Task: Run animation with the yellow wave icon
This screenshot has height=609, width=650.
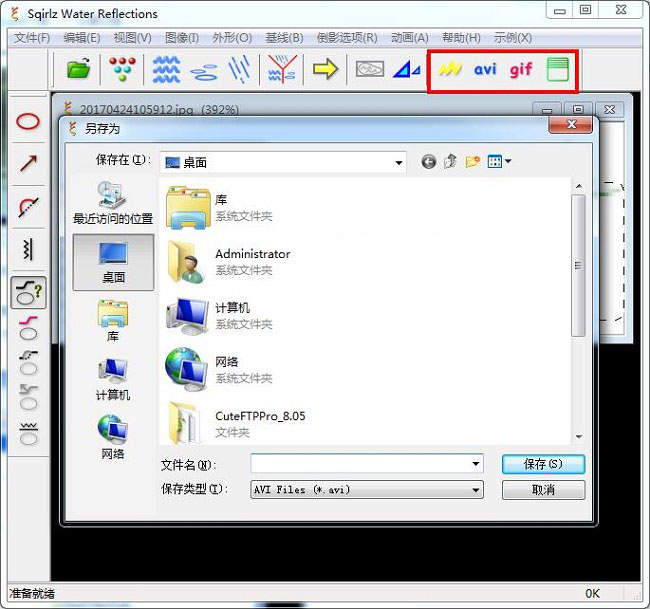Action: pyautogui.click(x=450, y=69)
